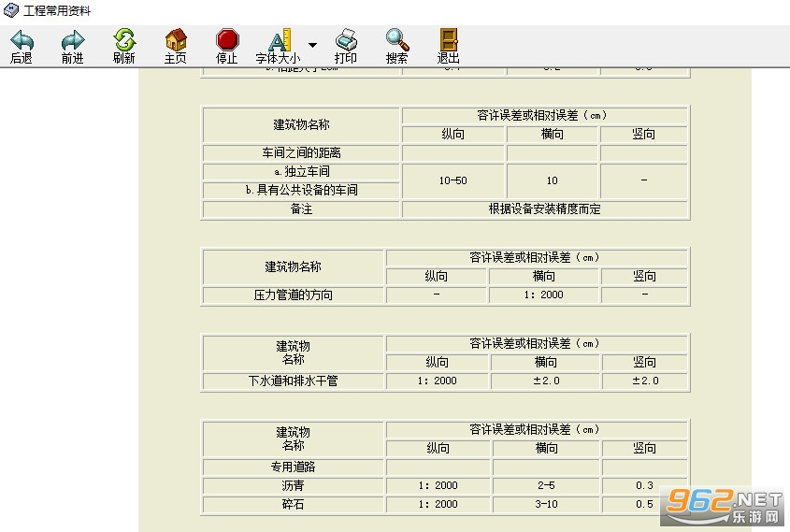This screenshot has width=790, height=532.
Task: Click the 3-10 value in 碎石 row
Action: 546,504
